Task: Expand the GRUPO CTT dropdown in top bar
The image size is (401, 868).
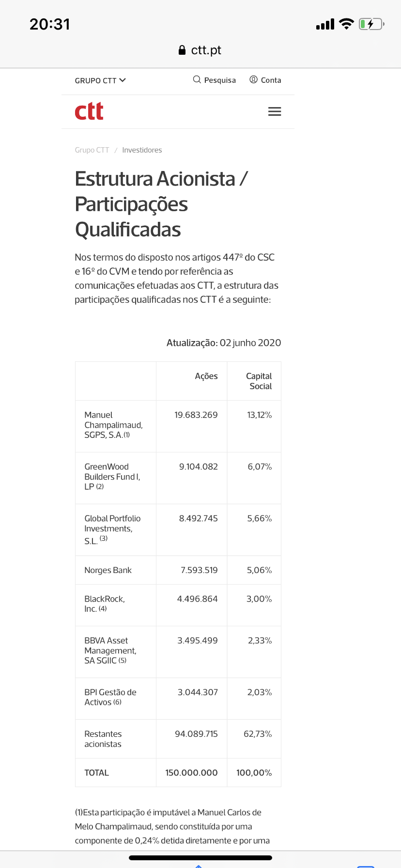Action: point(100,80)
